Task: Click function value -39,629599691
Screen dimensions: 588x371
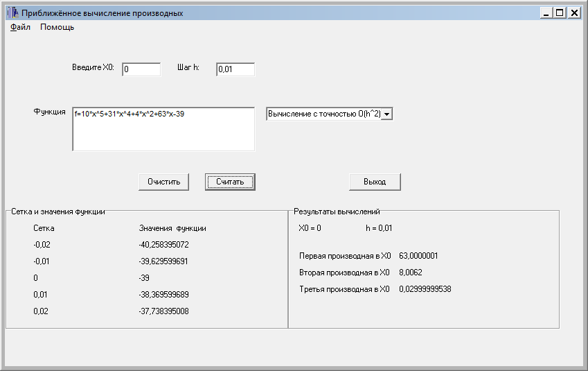Action: pyautogui.click(x=163, y=261)
